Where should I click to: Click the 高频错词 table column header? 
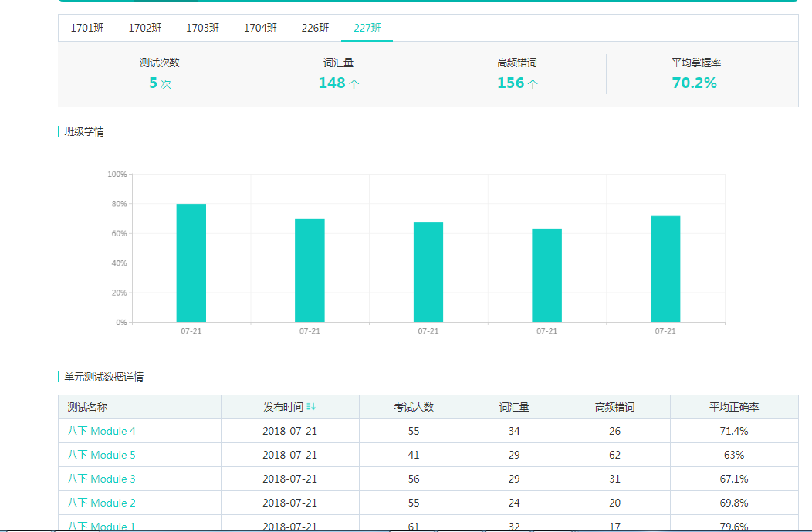tap(614, 407)
